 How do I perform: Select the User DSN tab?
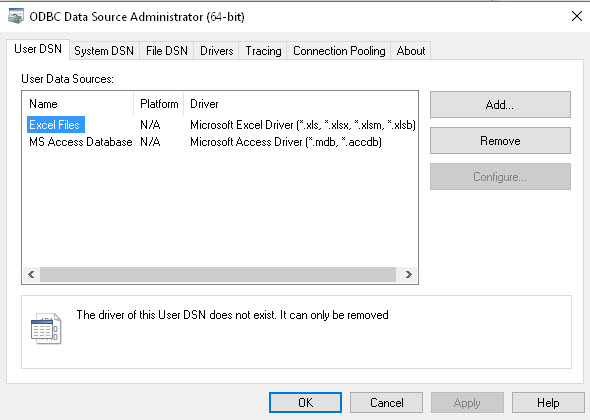point(38,49)
